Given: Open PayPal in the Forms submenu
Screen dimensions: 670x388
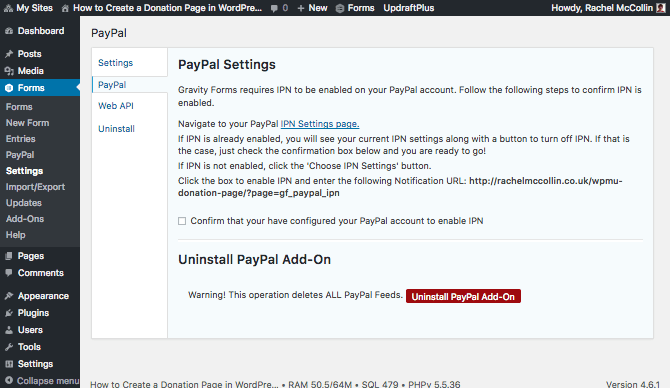Looking at the screenshot, I should (20, 155).
